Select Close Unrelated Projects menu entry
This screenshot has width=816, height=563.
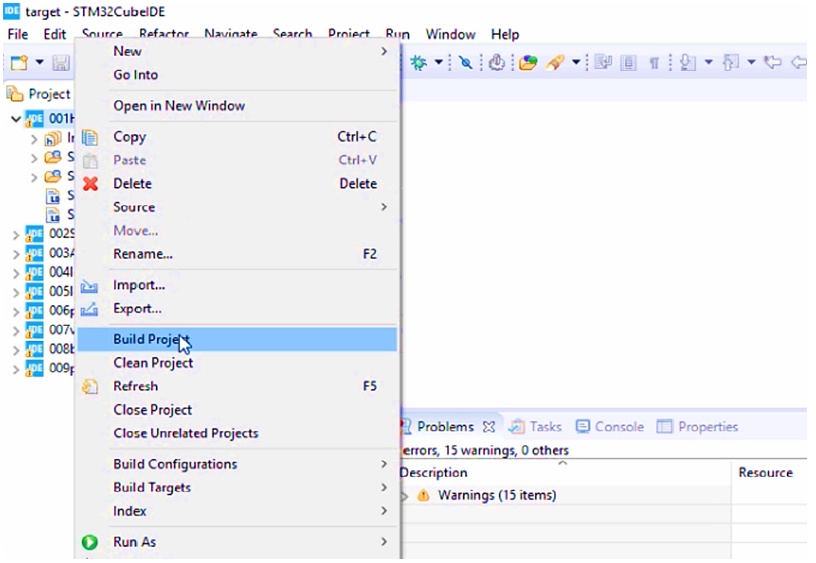(x=237, y=433)
